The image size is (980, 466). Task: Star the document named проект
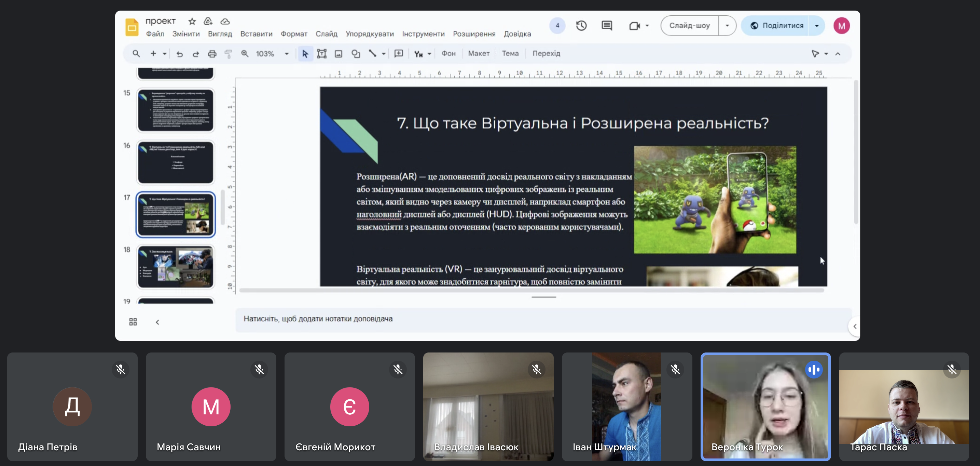pos(192,21)
